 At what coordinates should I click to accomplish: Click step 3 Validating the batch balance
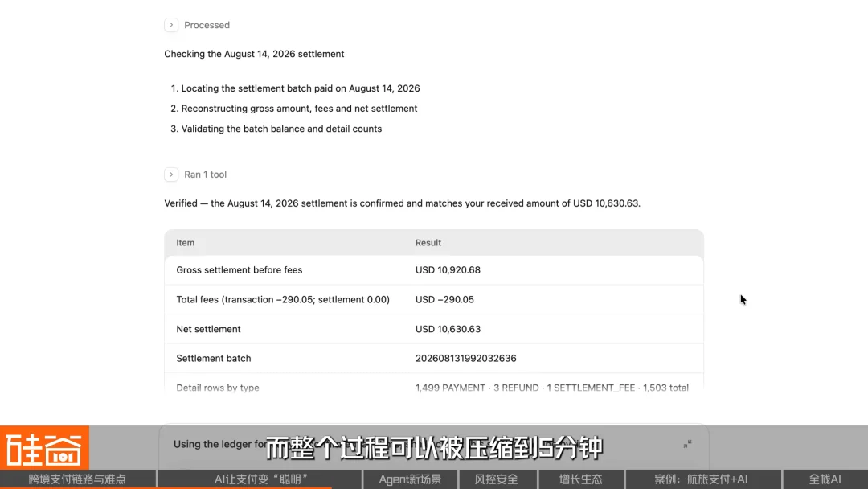click(x=282, y=129)
